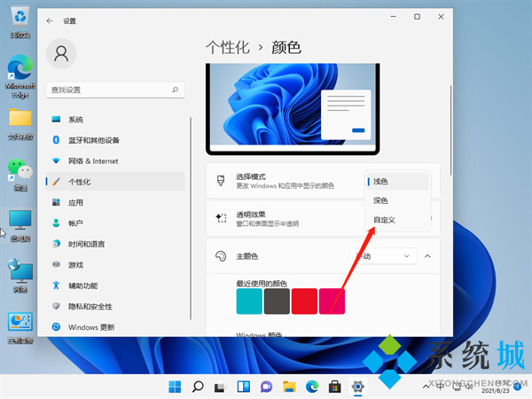Open the user account avatar
Screen dimensions: 532x399
(x=61, y=53)
